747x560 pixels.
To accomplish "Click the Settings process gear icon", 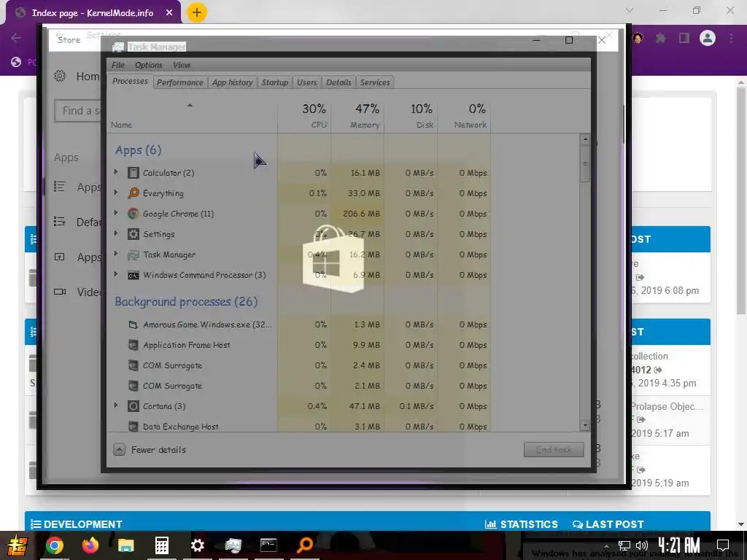I will click(x=133, y=234).
